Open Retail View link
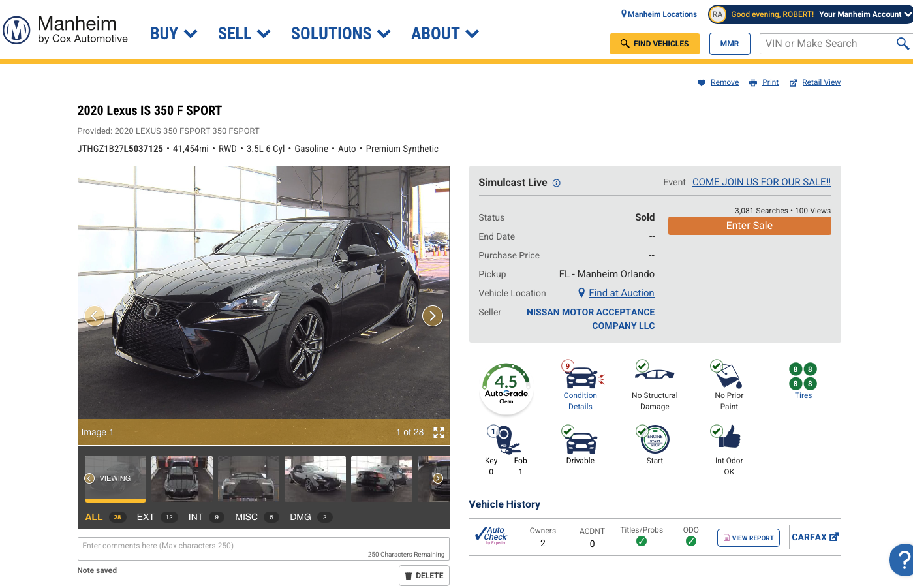The image size is (913, 588). (x=821, y=82)
